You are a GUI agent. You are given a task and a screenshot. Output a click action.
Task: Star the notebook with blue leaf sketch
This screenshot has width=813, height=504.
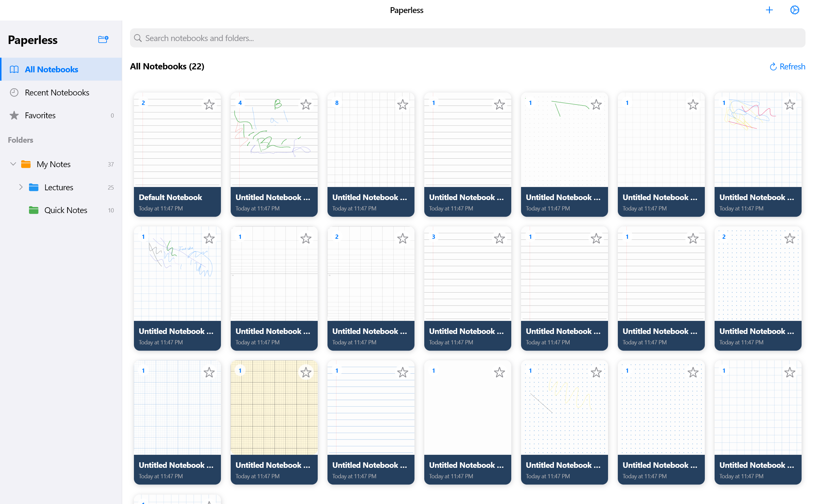tap(209, 238)
